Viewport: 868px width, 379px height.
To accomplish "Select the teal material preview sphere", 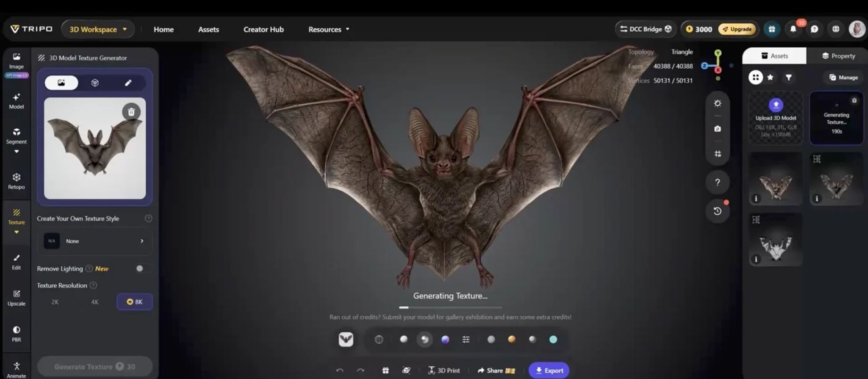I will click(x=553, y=339).
